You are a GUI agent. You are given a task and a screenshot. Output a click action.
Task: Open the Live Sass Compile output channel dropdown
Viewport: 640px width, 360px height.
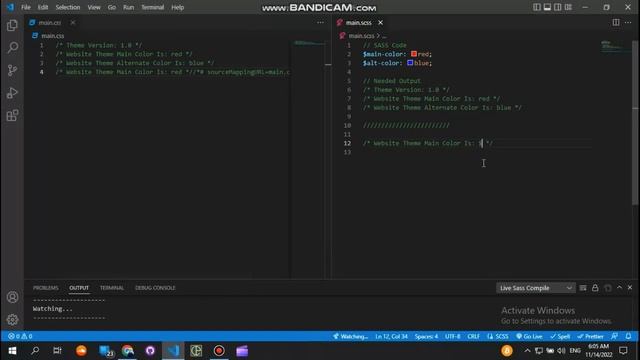536,288
